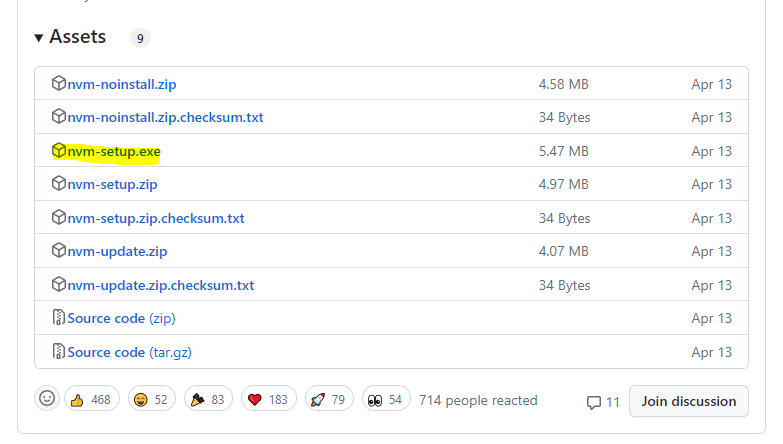Click the Assets count badge 9
This screenshot has height=444, width=783.
[x=140, y=38]
